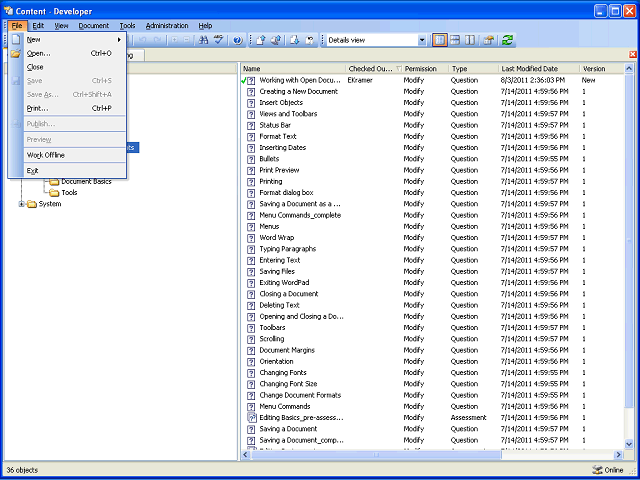The width and height of the screenshot is (640, 480).
Task: Open the Tools menu
Action: click(127, 25)
